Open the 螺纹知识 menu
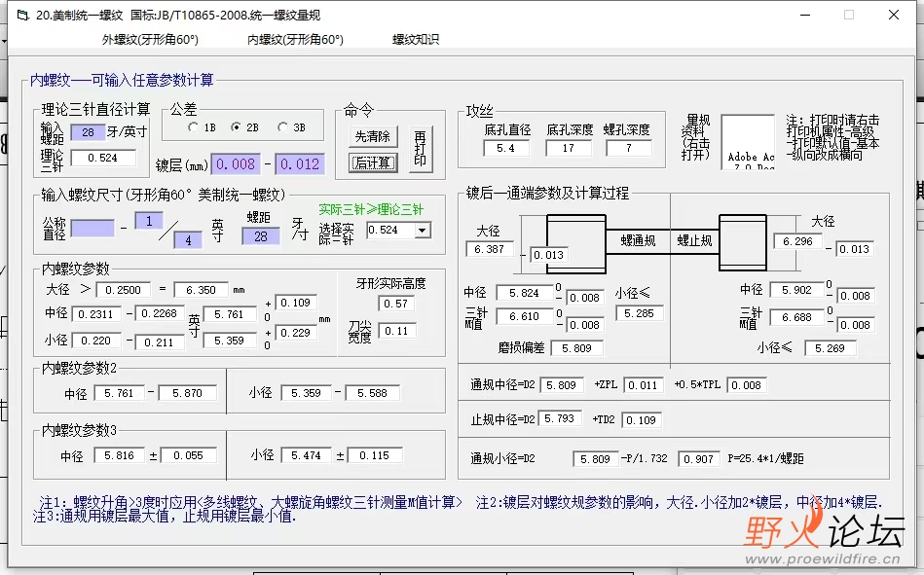The height and width of the screenshot is (575, 924). pyautogui.click(x=416, y=40)
